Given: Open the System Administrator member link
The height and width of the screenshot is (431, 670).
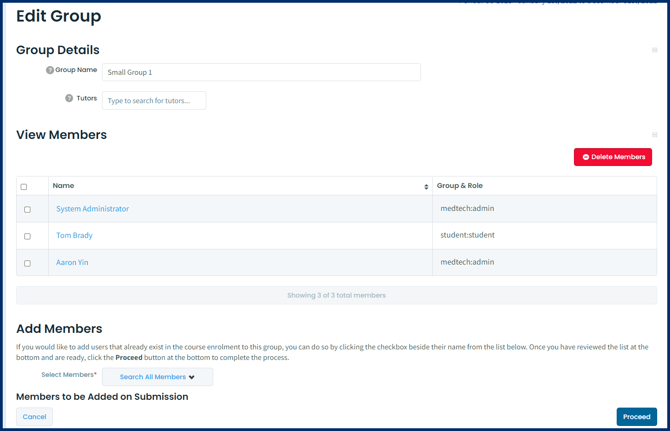Looking at the screenshot, I should [92, 208].
